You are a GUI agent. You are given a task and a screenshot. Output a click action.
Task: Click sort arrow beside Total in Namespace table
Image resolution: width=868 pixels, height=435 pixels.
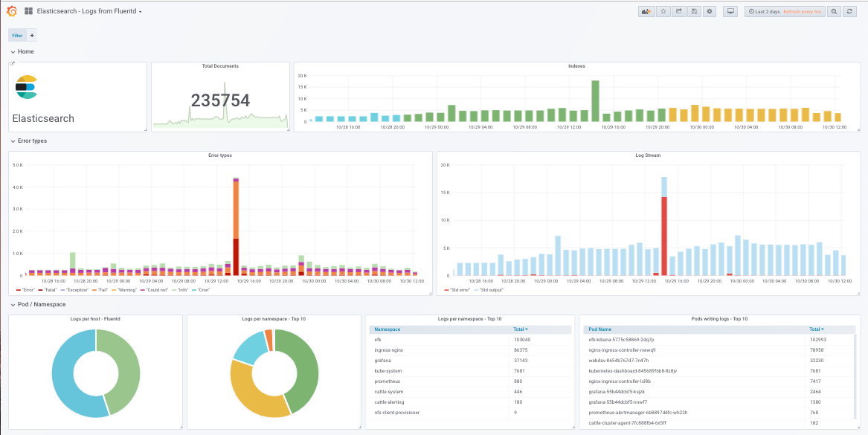click(526, 329)
